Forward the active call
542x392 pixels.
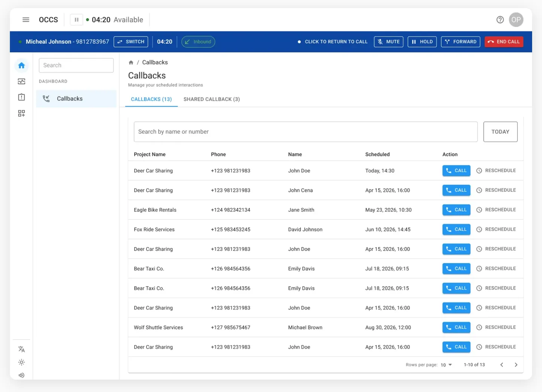[460, 42]
